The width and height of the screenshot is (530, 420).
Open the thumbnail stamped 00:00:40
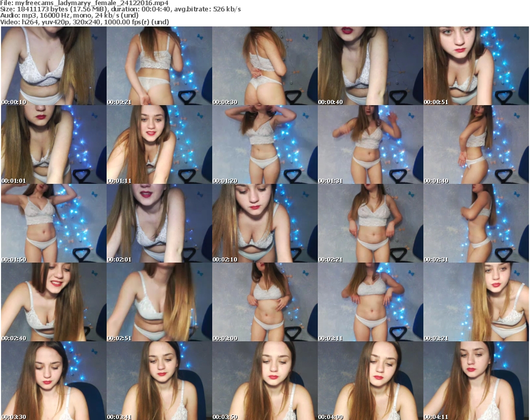tap(370, 66)
